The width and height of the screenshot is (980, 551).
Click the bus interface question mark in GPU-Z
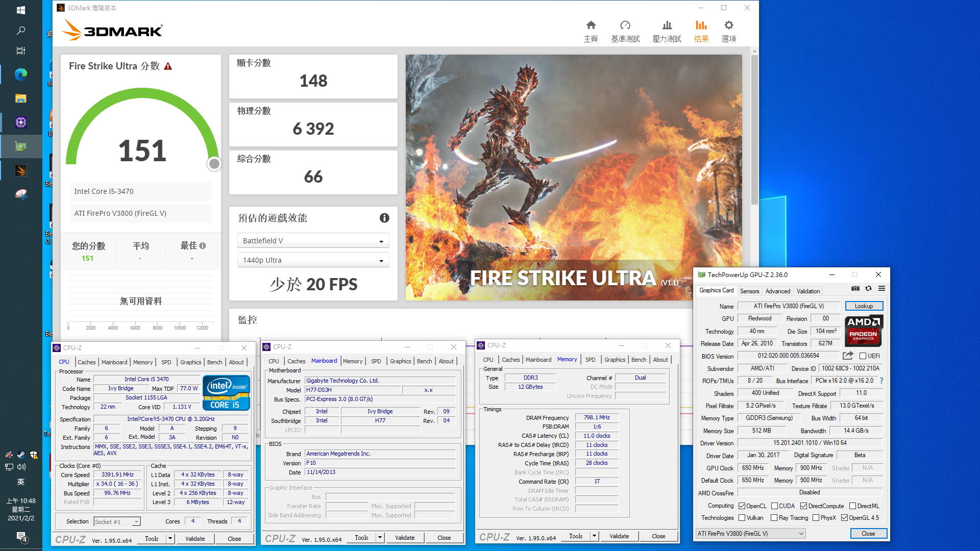point(881,381)
